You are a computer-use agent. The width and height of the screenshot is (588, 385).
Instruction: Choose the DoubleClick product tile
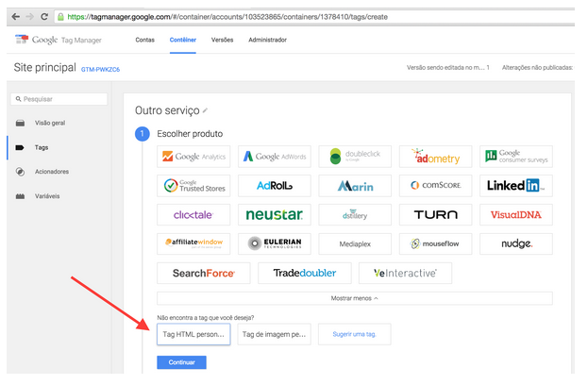(355, 157)
